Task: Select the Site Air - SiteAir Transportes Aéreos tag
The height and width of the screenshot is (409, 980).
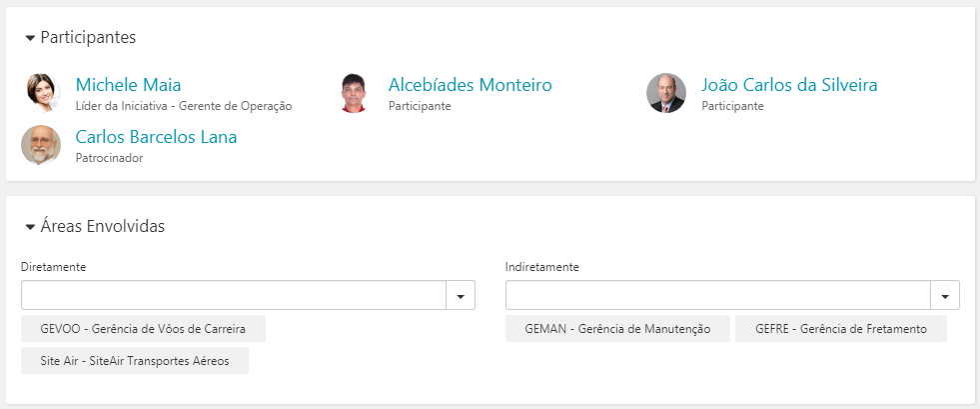Action: 135,361
